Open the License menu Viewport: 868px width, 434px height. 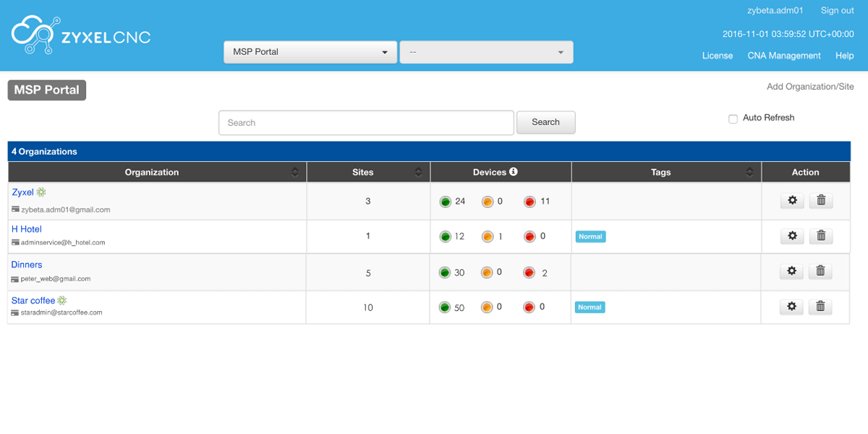click(718, 56)
